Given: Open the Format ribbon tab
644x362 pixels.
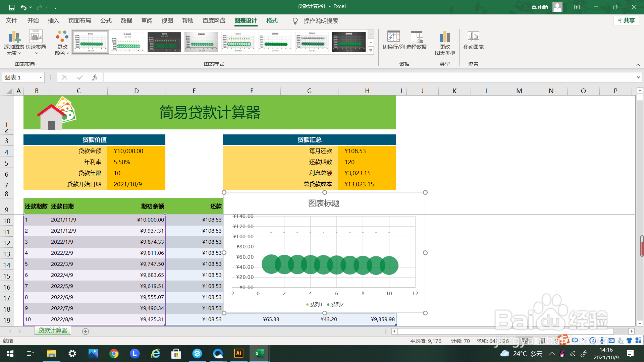Looking at the screenshot, I should point(272,21).
